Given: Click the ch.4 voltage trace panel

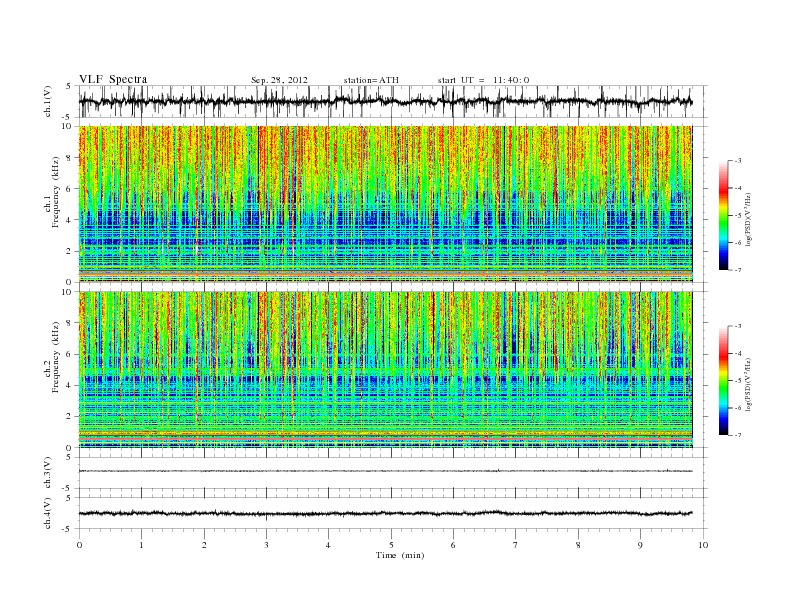Looking at the screenshot, I should click(393, 513).
